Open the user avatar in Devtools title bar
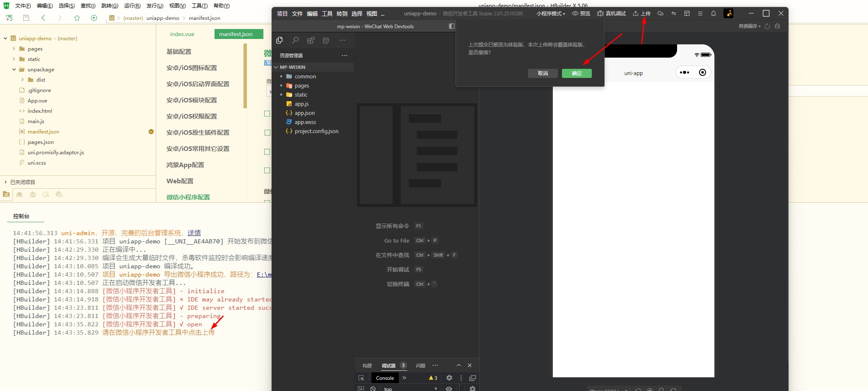Image resolution: width=868 pixels, height=391 pixels. click(728, 13)
